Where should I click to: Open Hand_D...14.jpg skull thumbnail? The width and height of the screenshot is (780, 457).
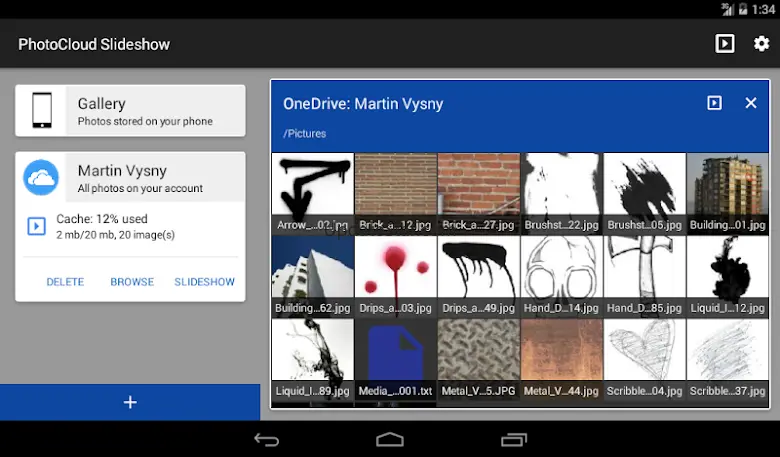[562, 276]
